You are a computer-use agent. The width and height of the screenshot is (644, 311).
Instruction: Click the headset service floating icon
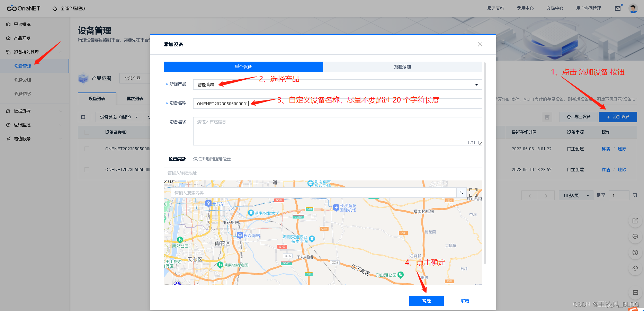point(635,268)
